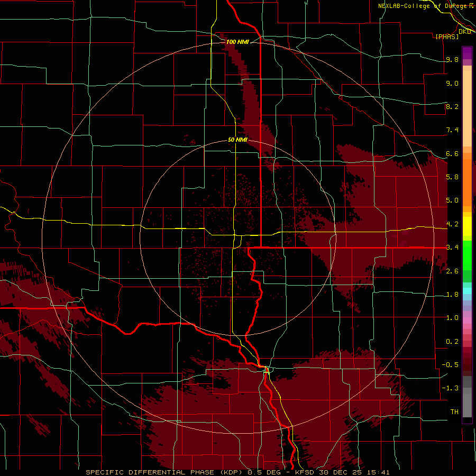
Task: Click the -1.3 scale value
Action: pyautogui.click(x=450, y=388)
